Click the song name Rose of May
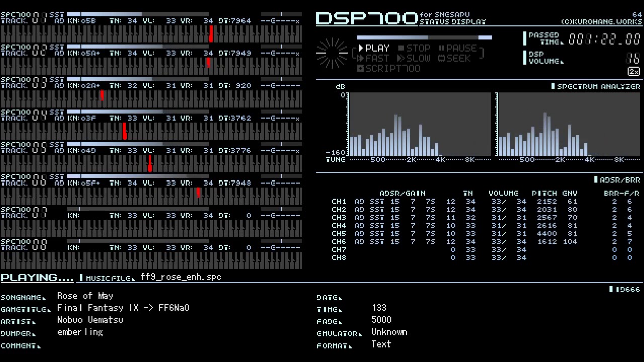The image size is (644, 362). [x=85, y=296]
